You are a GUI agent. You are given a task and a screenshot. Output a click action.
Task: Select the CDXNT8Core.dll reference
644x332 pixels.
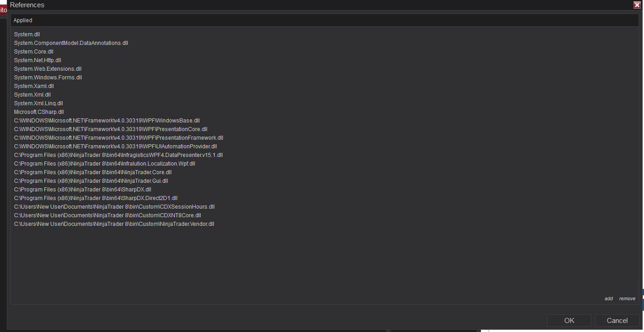click(108, 215)
